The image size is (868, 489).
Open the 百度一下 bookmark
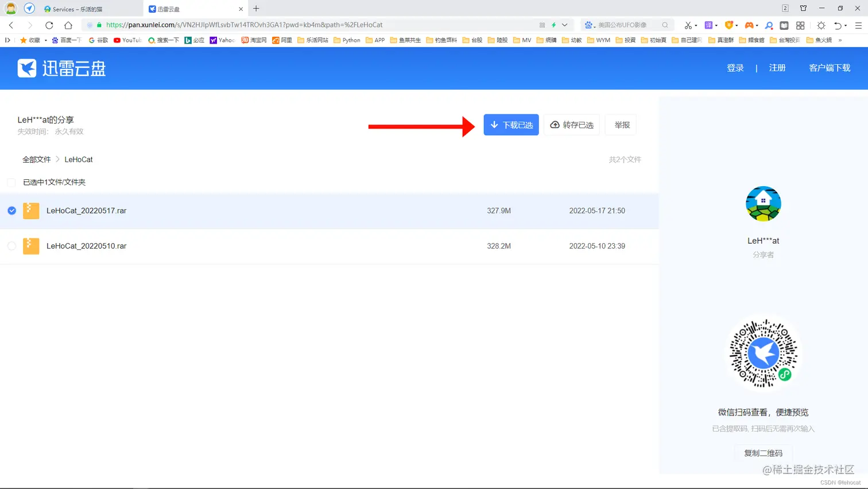[x=67, y=40]
